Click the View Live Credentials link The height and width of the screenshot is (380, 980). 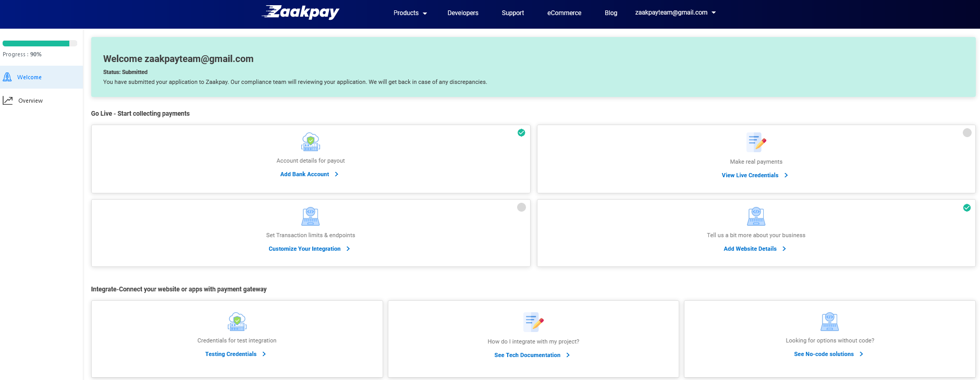(750, 175)
